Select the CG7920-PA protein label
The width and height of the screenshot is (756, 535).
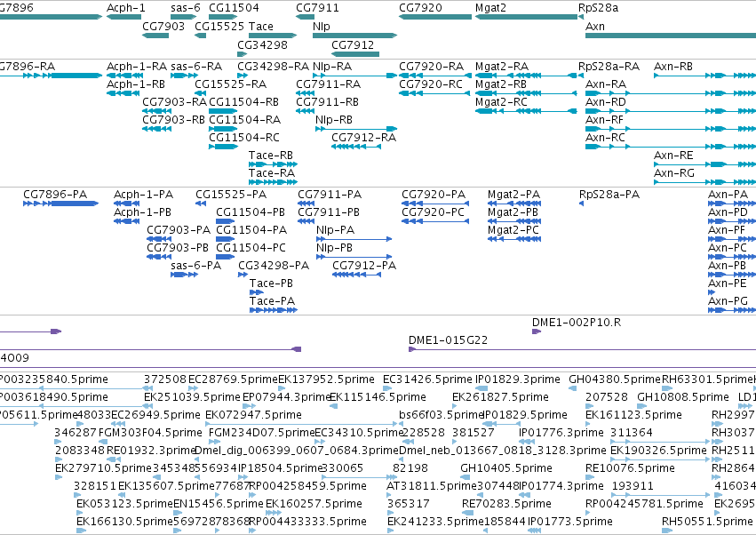(434, 195)
